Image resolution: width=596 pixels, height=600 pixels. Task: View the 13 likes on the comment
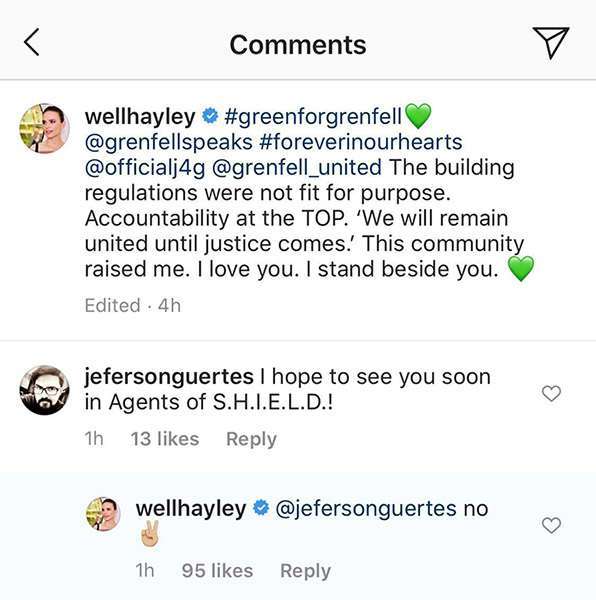[165, 439]
